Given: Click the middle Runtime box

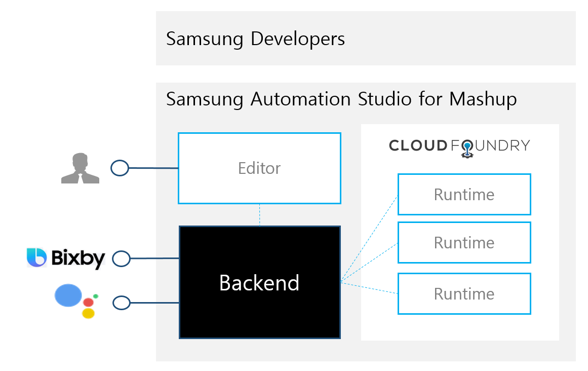Looking at the screenshot, I should point(464,243).
